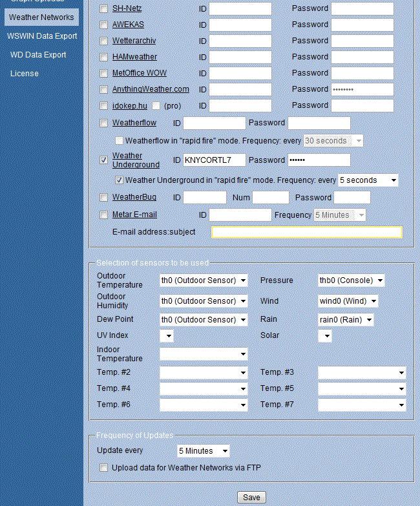Enable AnythingWeather.com checkbox
The height and width of the screenshot is (506, 420).
click(x=103, y=89)
